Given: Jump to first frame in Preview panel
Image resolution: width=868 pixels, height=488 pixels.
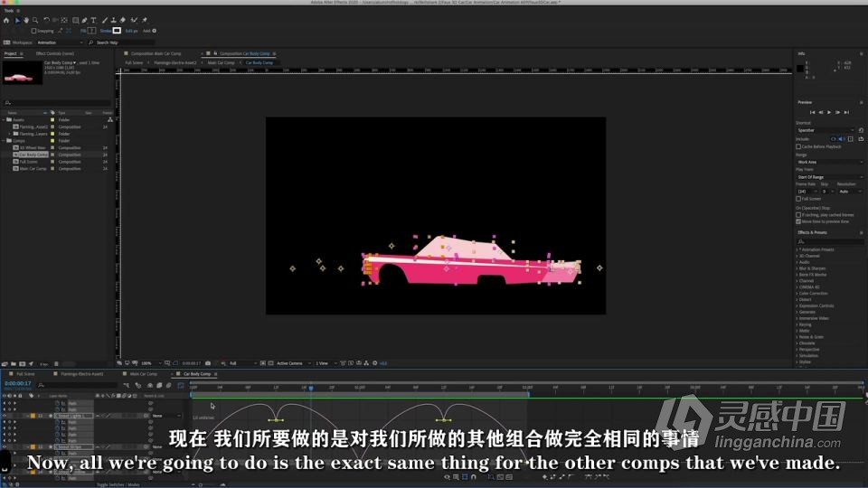Looking at the screenshot, I should point(812,112).
